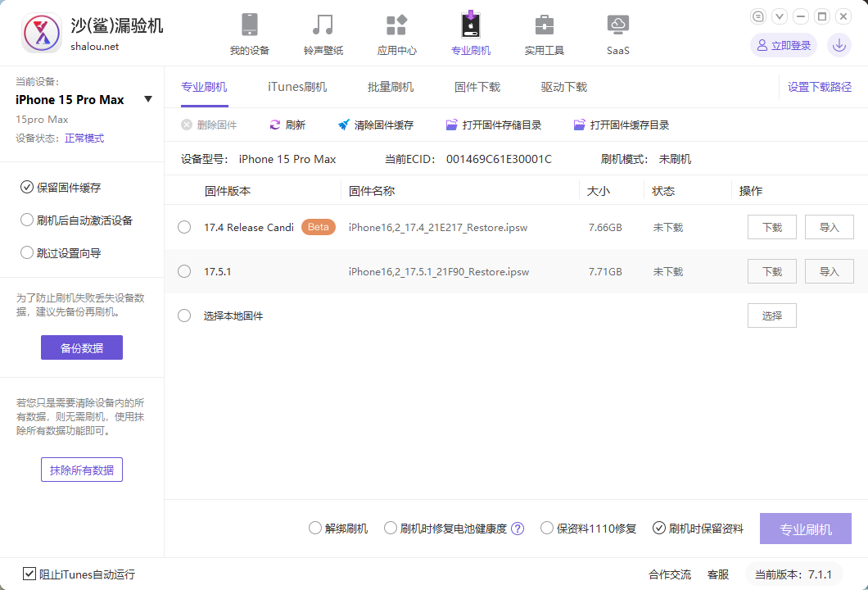Click 设置下载路径 link
This screenshot has height=590, width=868.
(x=819, y=87)
